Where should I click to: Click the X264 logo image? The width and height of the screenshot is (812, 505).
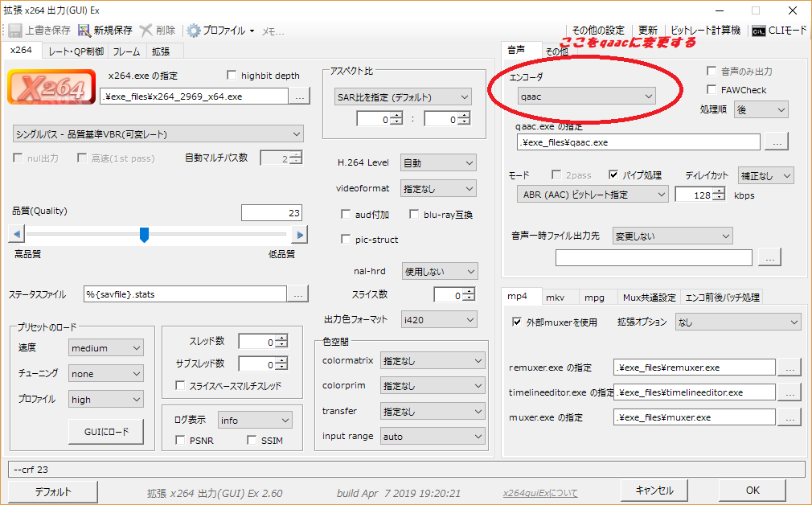click(x=51, y=87)
